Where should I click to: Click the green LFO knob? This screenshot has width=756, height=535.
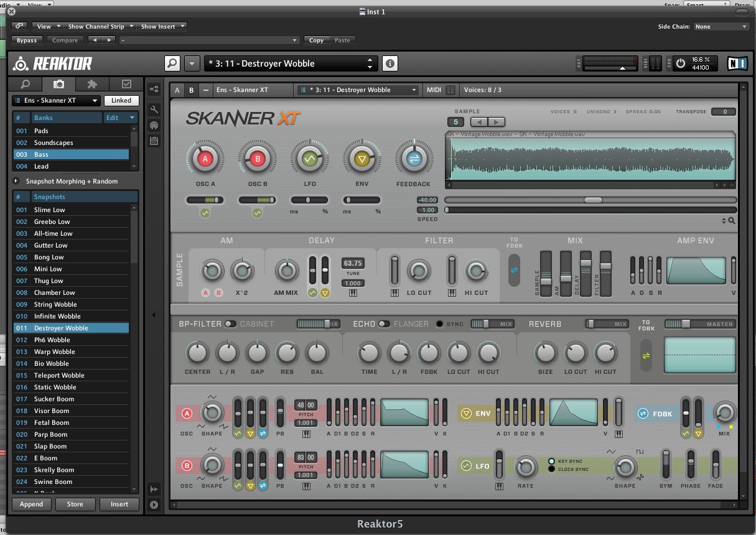pos(309,159)
